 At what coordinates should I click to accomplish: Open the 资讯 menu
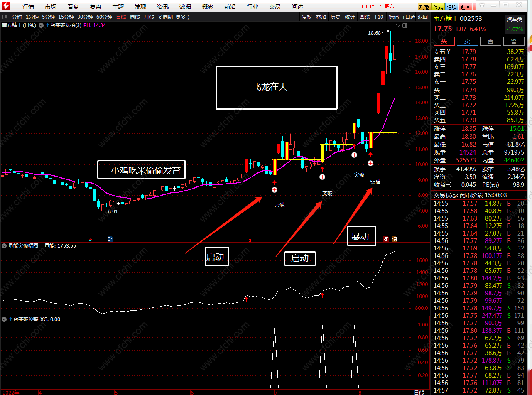(163, 7)
